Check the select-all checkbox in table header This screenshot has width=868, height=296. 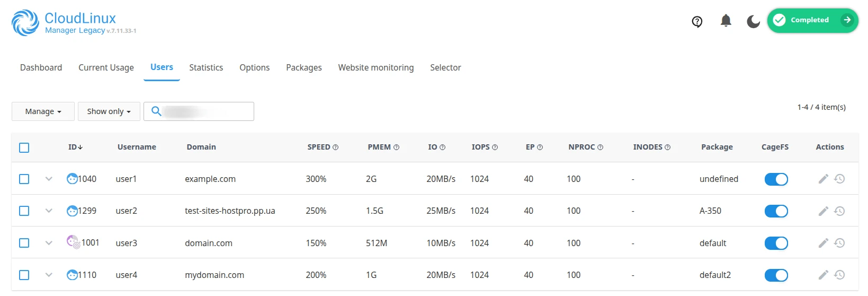coord(24,147)
